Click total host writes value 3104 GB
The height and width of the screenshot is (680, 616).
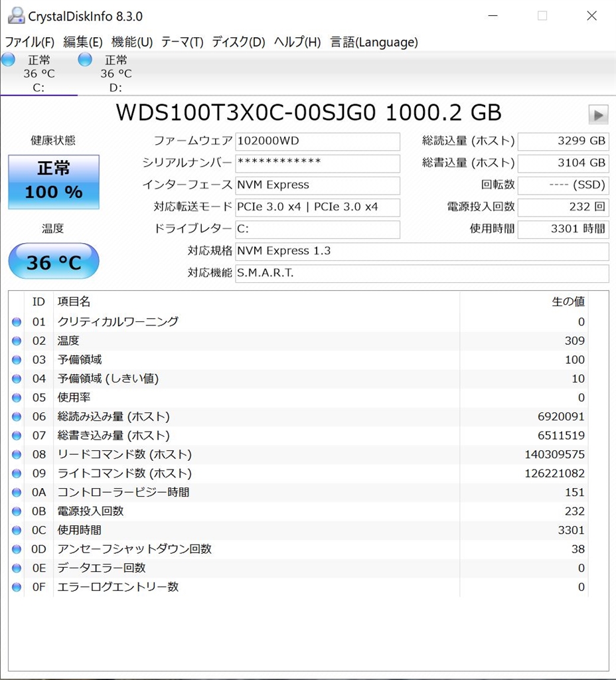(x=563, y=163)
